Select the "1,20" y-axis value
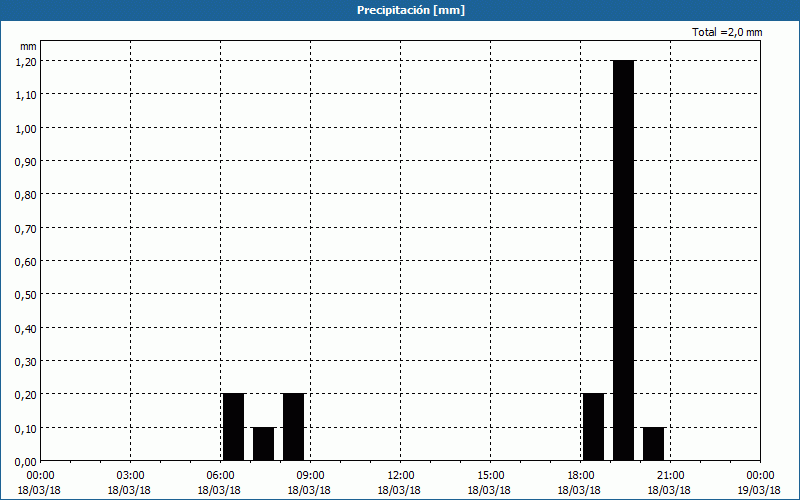800x500 pixels. click(26, 61)
